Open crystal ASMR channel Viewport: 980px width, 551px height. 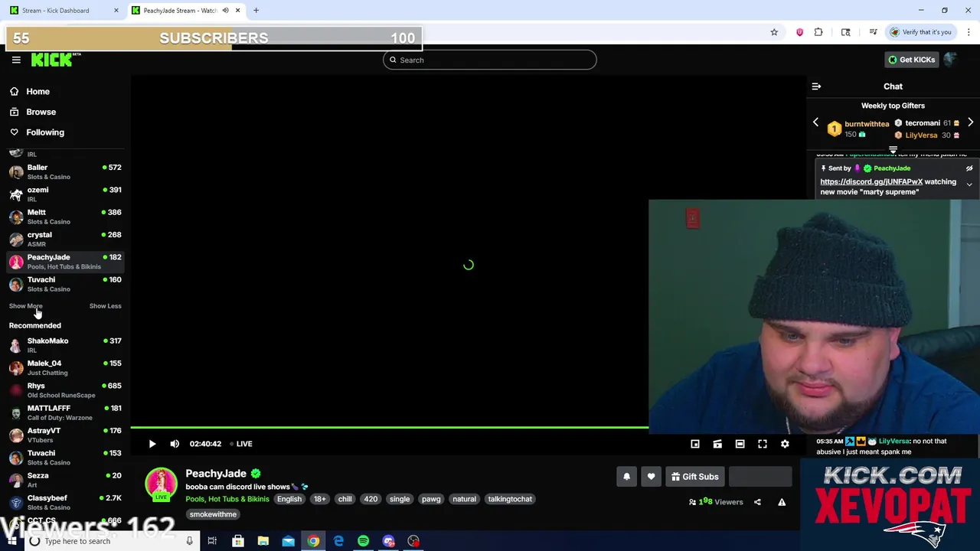pyautogui.click(x=65, y=239)
